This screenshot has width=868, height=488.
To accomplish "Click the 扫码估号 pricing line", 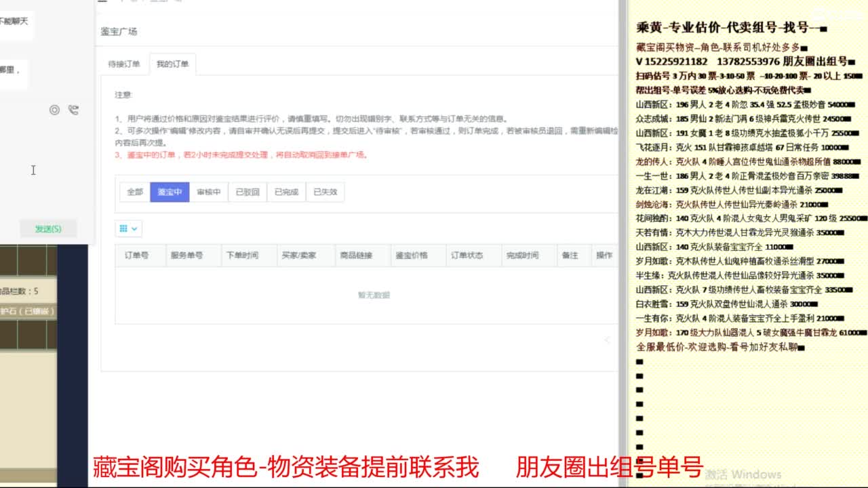I will [749, 76].
